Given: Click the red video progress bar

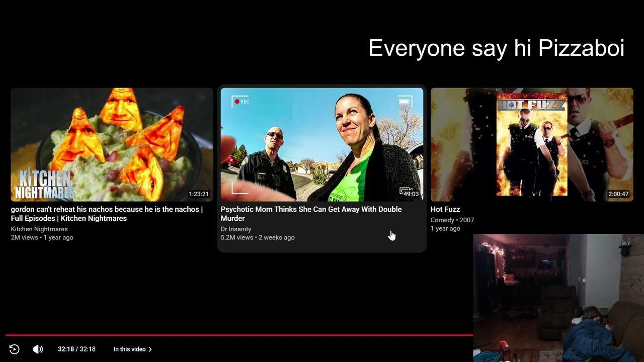Looking at the screenshot, I should tap(239, 335).
